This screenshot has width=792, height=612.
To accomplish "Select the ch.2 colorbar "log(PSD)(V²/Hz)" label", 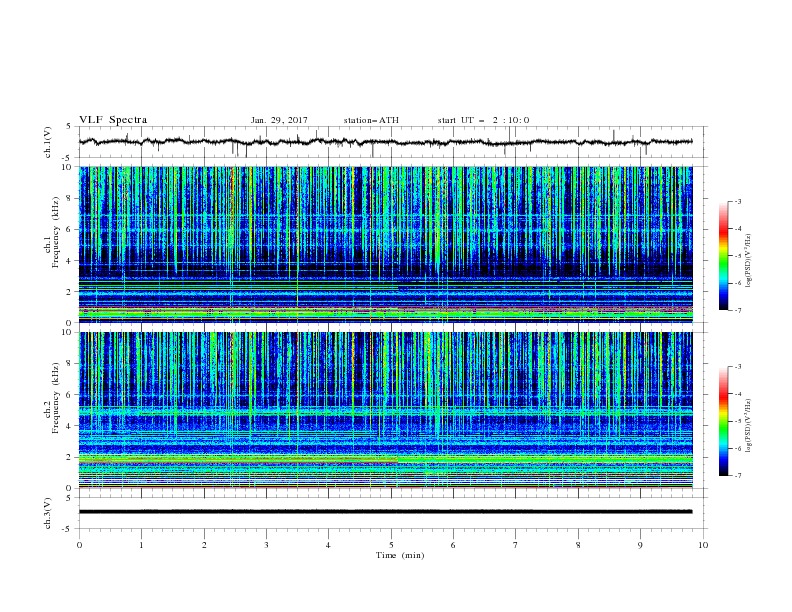I will (x=748, y=426).
